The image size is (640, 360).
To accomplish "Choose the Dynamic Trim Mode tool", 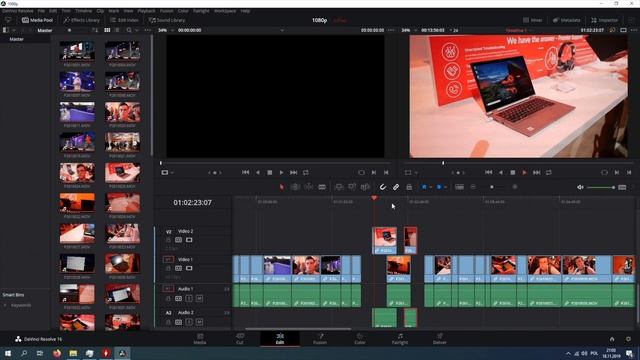I will [309, 187].
